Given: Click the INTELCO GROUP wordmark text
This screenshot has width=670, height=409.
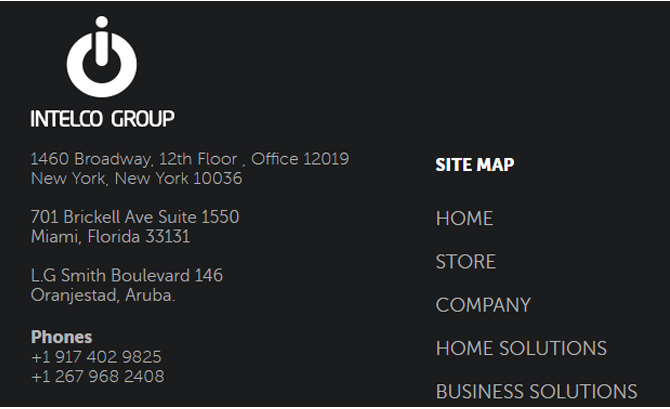Looking at the screenshot, I should (x=103, y=118).
